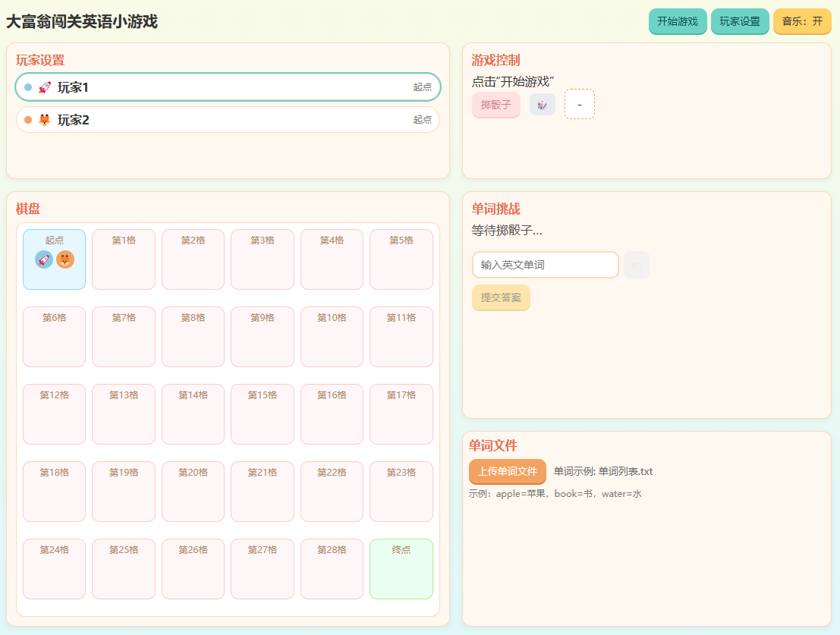840x635 pixels.
Task: Focus the 输入英文单词 text field
Action: coord(545,265)
